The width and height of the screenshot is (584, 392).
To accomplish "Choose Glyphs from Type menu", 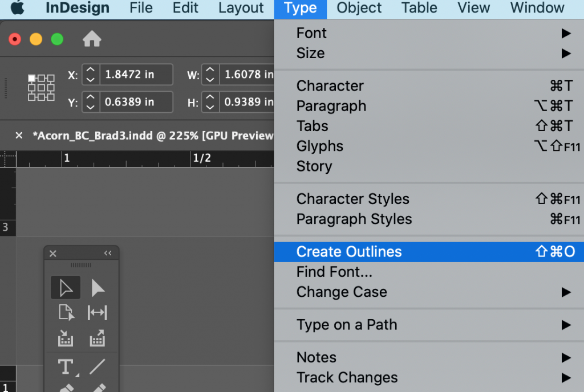I will (429, 146).
